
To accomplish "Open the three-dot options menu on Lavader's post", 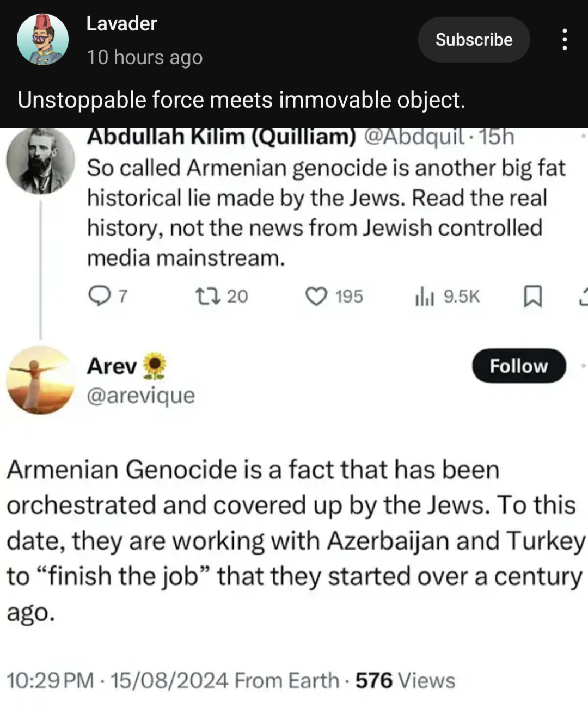I will (x=565, y=40).
